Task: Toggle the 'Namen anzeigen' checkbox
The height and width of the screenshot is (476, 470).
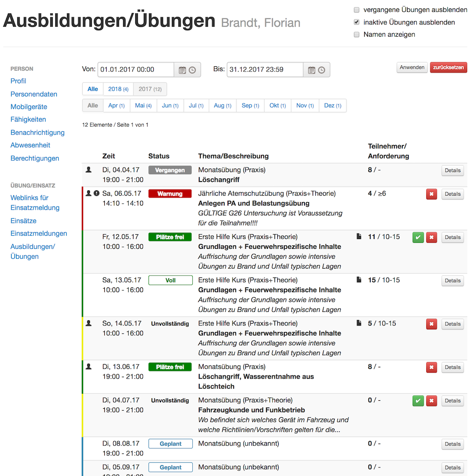Action: click(x=357, y=34)
